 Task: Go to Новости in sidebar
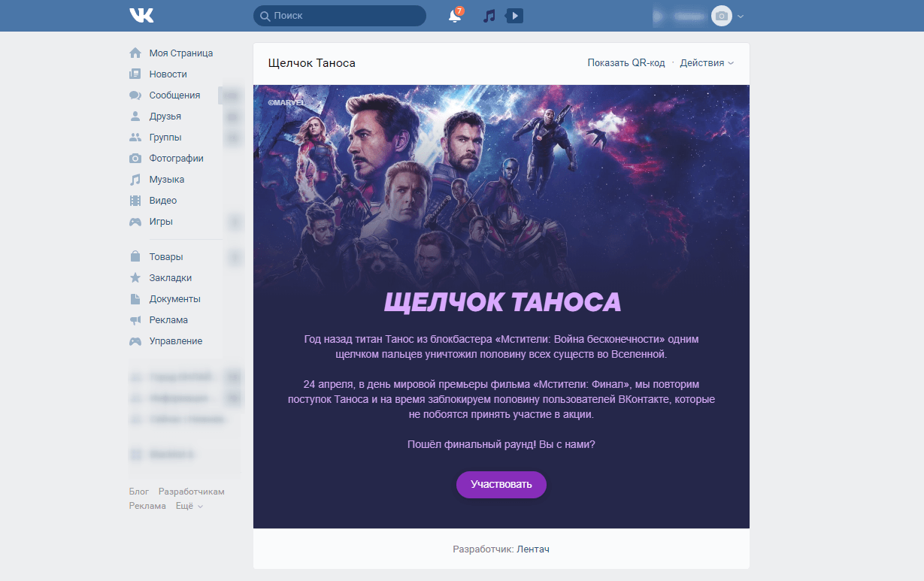click(168, 74)
